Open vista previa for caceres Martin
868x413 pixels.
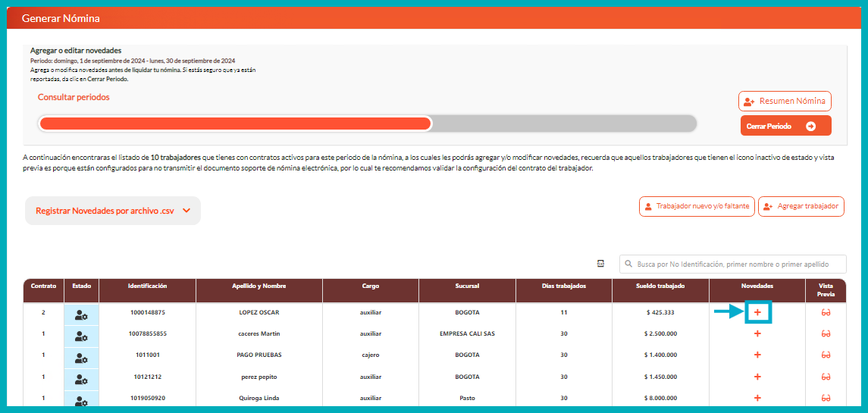(x=826, y=334)
